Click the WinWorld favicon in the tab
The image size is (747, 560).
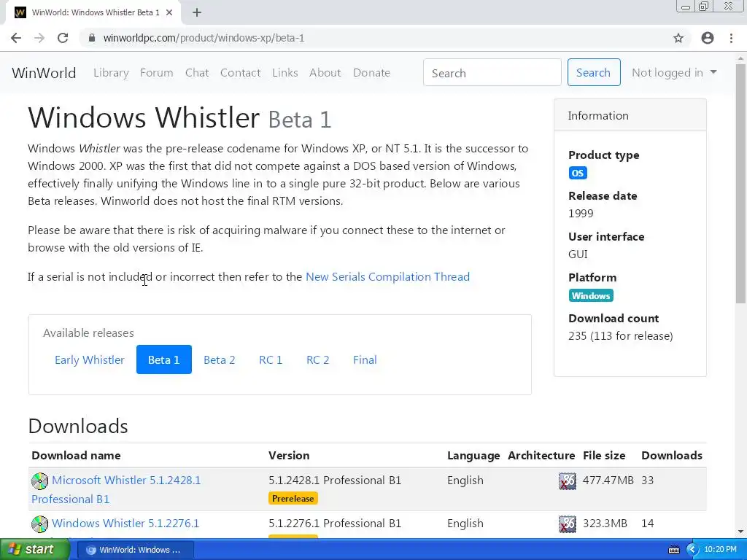pos(20,12)
